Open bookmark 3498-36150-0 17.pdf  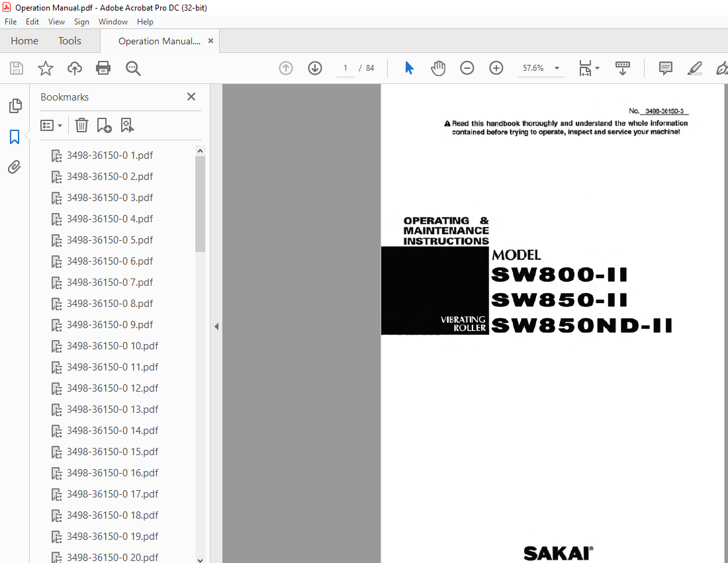113,494
